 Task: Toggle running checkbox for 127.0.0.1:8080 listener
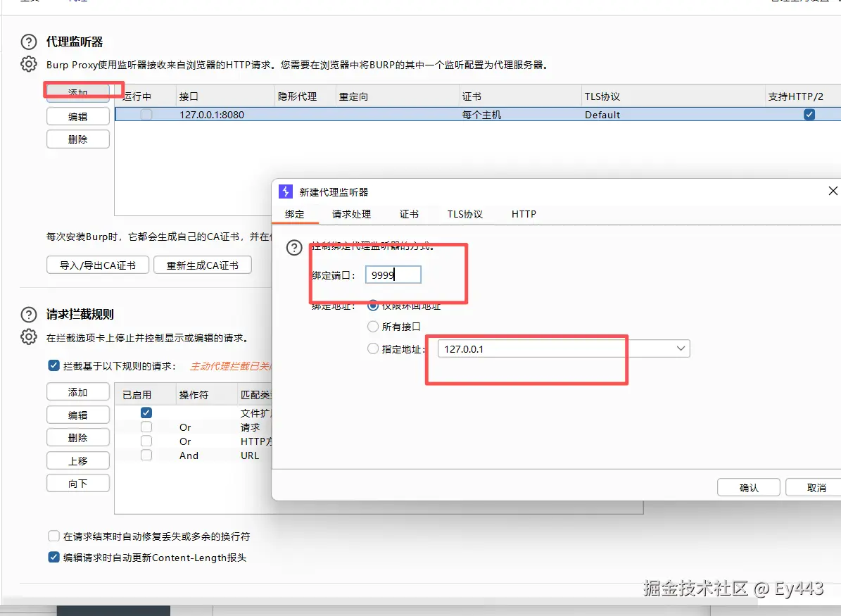point(146,114)
